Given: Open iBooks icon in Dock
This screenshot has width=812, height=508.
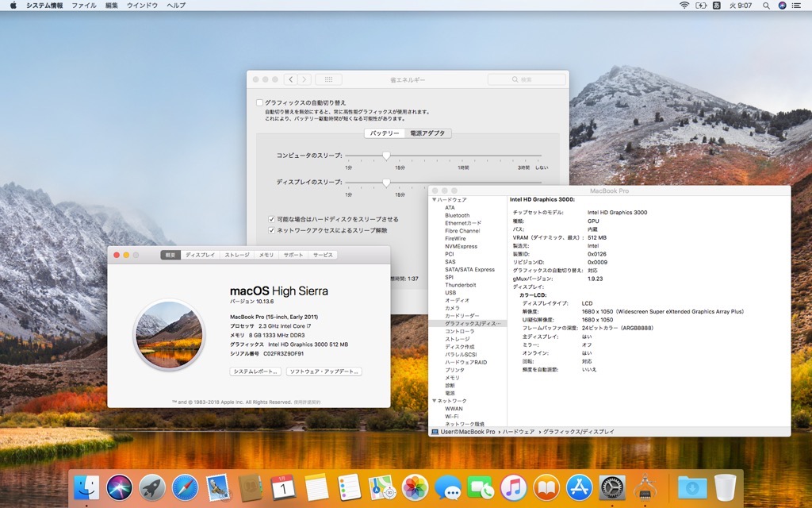Looking at the screenshot, I should pos(546,487).
